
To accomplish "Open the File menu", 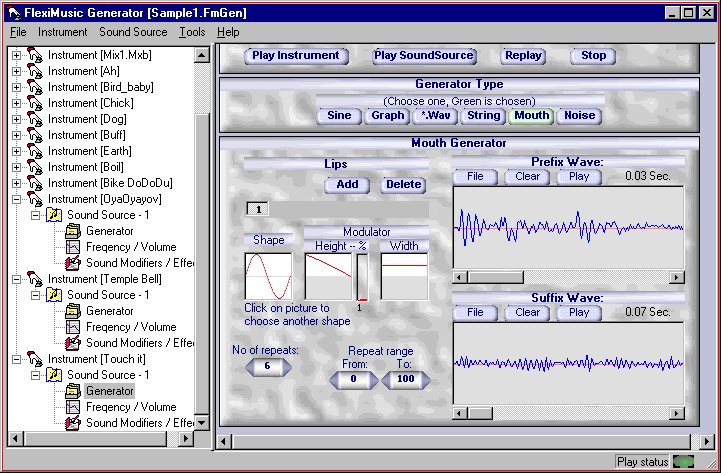I will click(18, 32).
